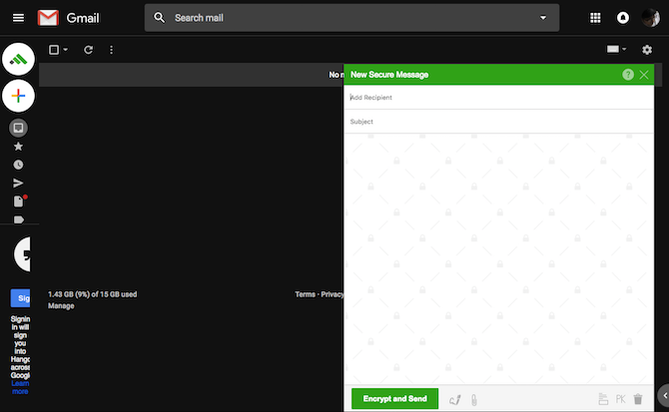Click the PK public key button
669x412 pixels.
point(620,399)
